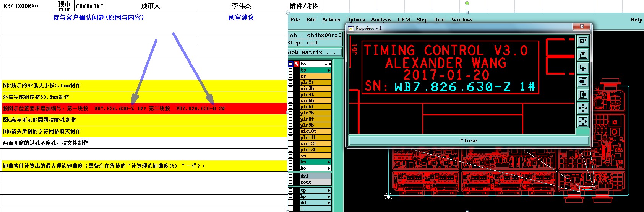
Task: Open the Help menu
Action: tap(636, 20)
